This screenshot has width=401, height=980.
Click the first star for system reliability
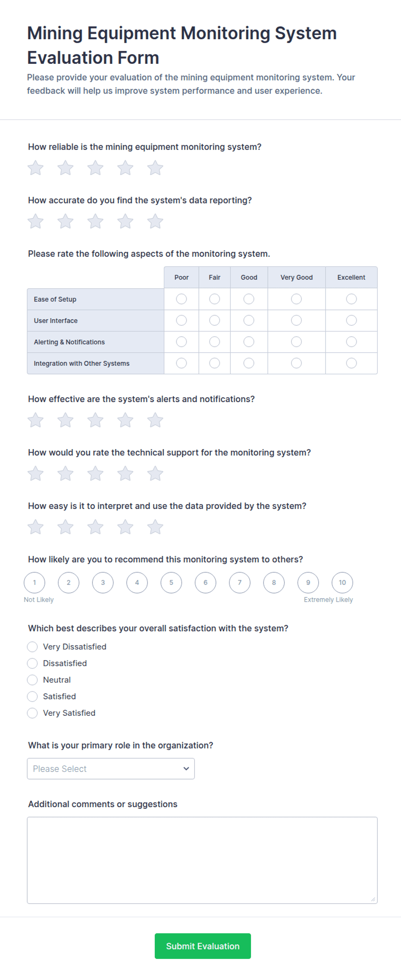(35, 168)
